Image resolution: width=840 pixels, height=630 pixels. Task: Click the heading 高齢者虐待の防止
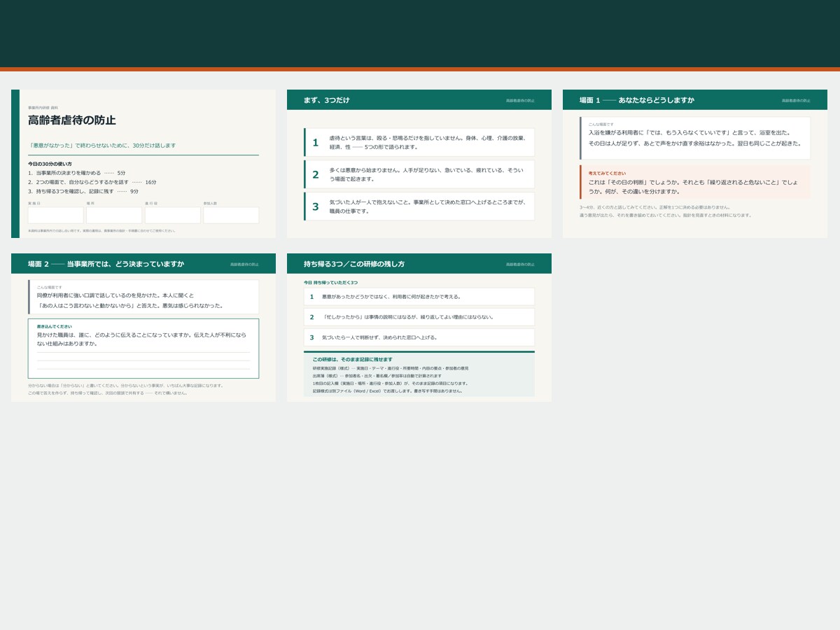(72, 120)
